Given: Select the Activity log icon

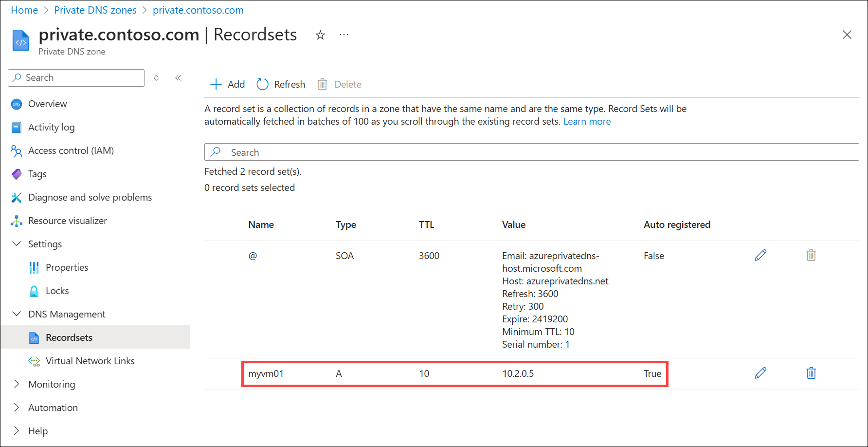Looking at the screenshot, I should pos(16,127).
